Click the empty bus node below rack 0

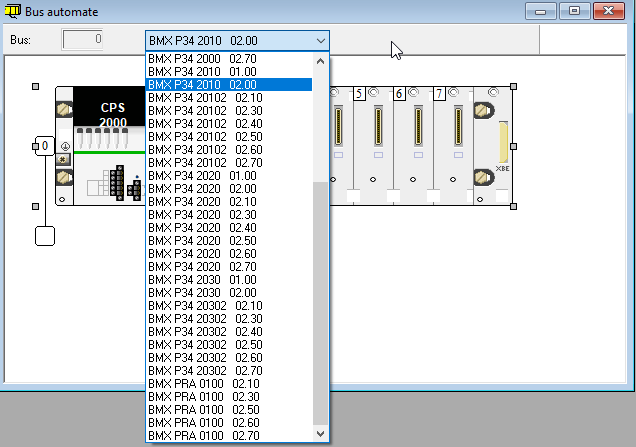[x=44, y=236]
